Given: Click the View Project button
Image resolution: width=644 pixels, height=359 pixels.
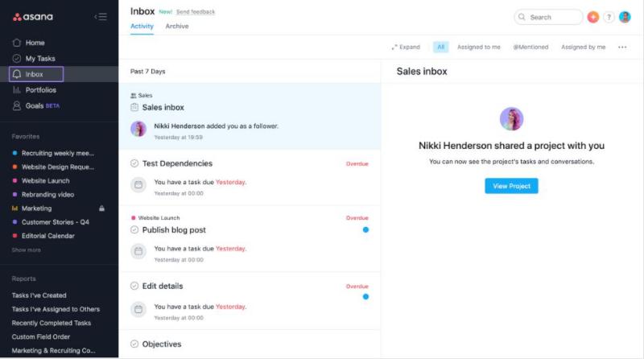Looking at the screenshot, I should pyautogui.click(x=511, y=186).
